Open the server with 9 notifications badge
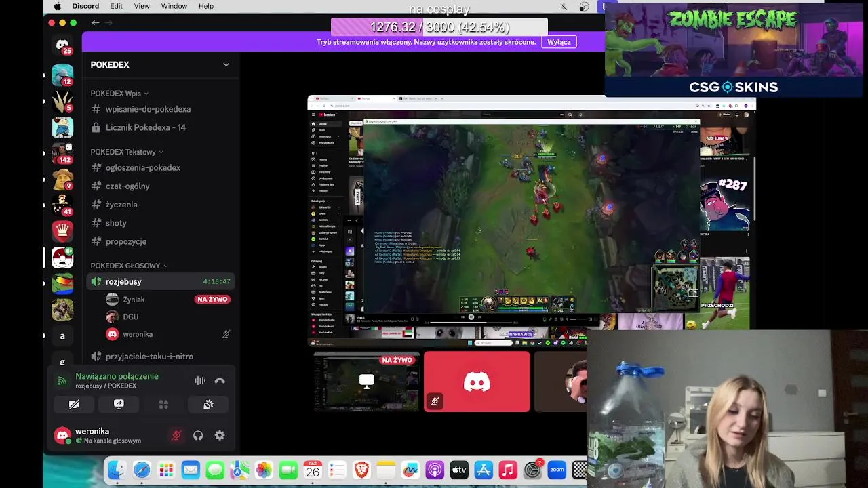Viewport: 868px width, 488px height. click(62, 179)
